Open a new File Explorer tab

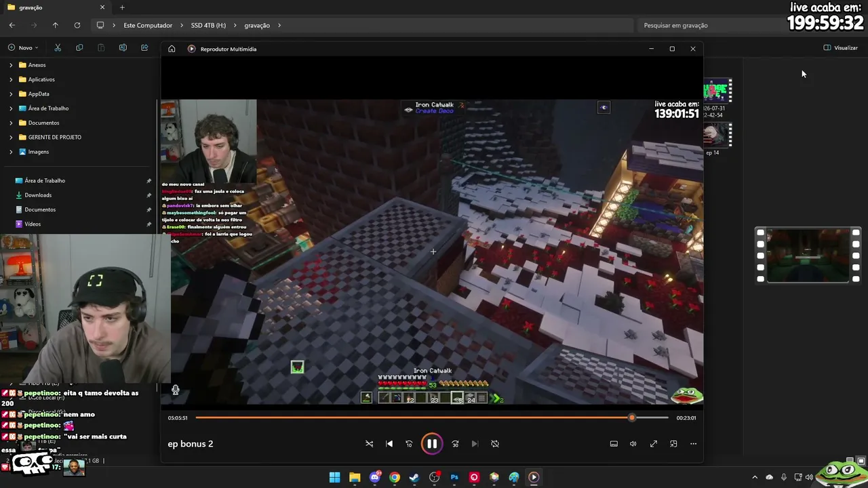tap(122, 7)
